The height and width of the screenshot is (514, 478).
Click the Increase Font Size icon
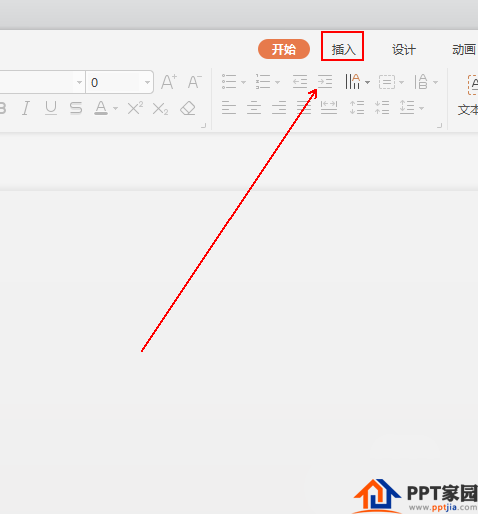(x=169, y=82)
